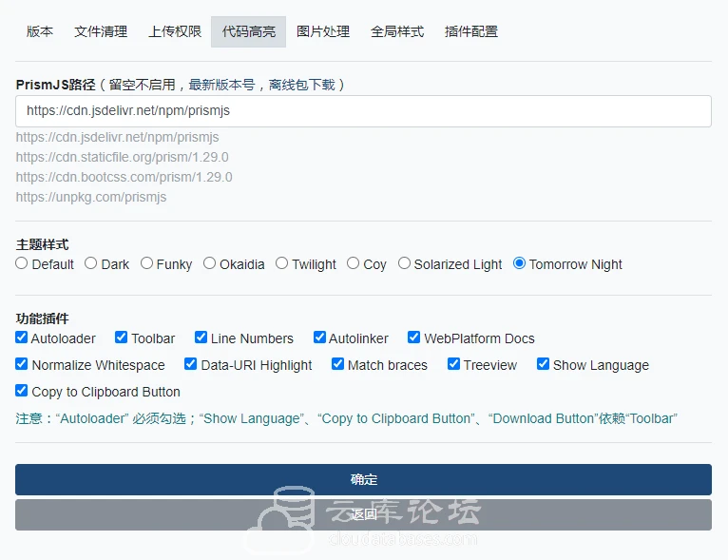The height and width of the screenshot is (560, 728).
Task: Go to the 图片处理 tab
Action: coord(323,31)
